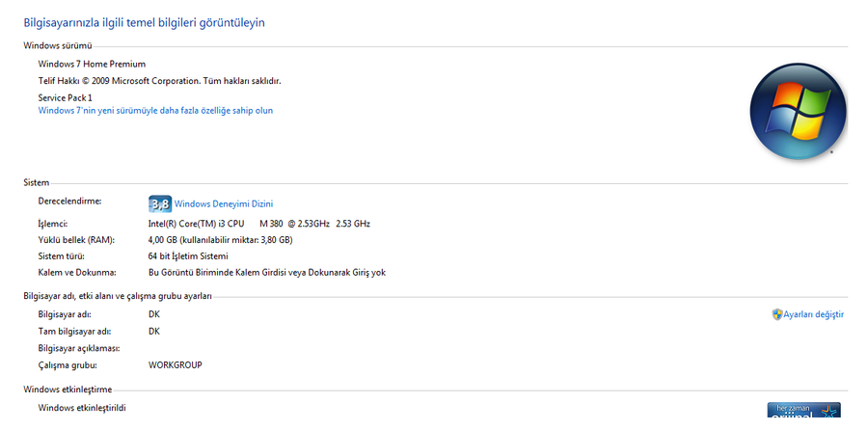The height and width of the screenshot is (430, 868).
Task: Click the Sistem türü label
Action: click(62, 256)
